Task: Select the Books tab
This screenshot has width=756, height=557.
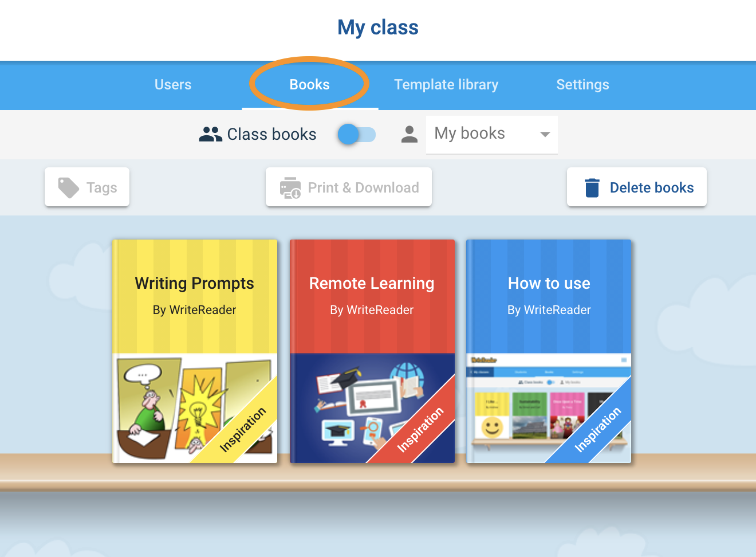Action: [x=310, y=85]
